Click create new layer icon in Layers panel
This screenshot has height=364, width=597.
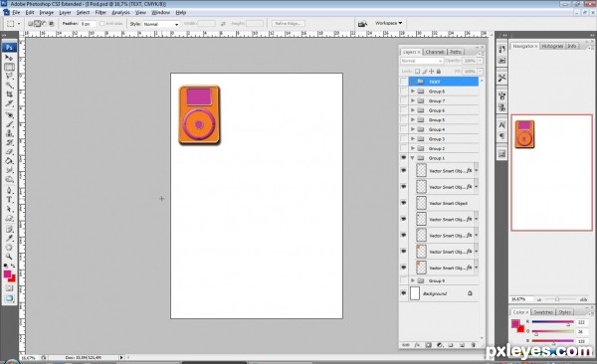(x=462, y=345)
